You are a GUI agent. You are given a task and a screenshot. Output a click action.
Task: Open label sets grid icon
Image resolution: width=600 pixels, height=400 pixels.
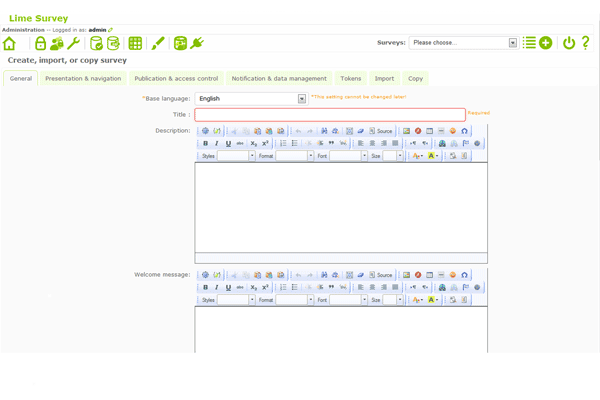coord(135,44)
